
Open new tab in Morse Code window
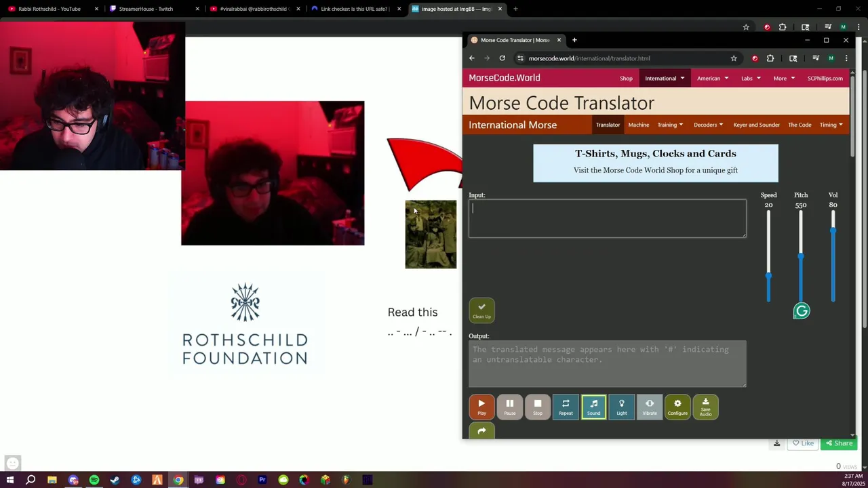[x=574, y=40]
